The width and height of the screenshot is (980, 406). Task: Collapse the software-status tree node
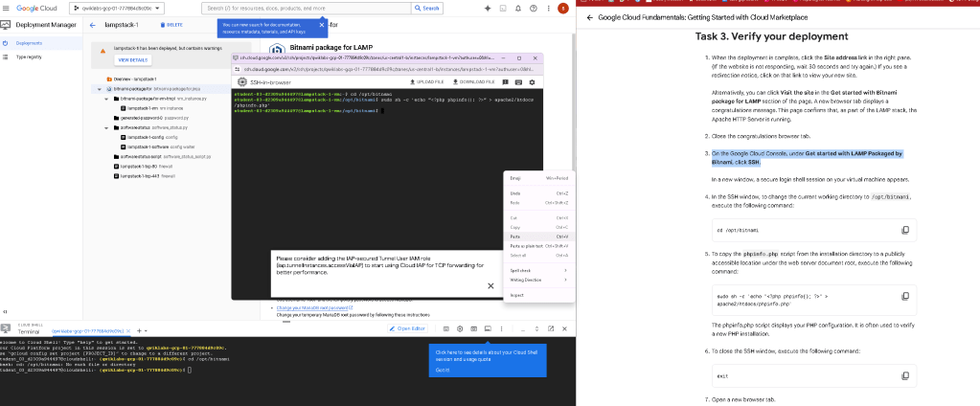(x=107, y=127)
